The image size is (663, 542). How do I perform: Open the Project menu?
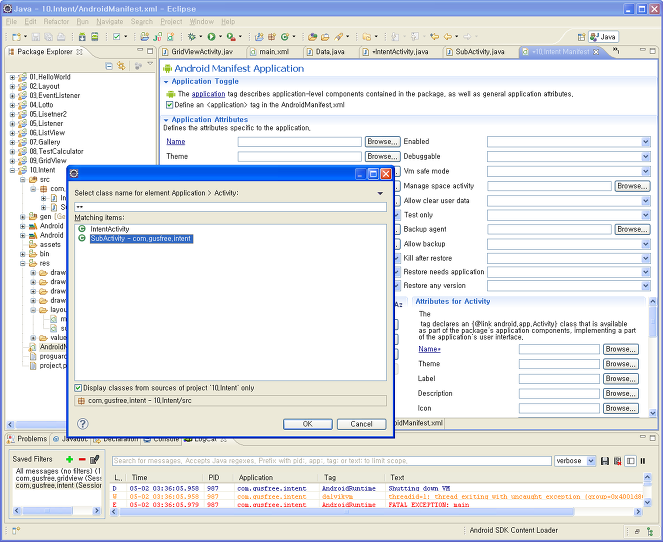click(171, 22)
